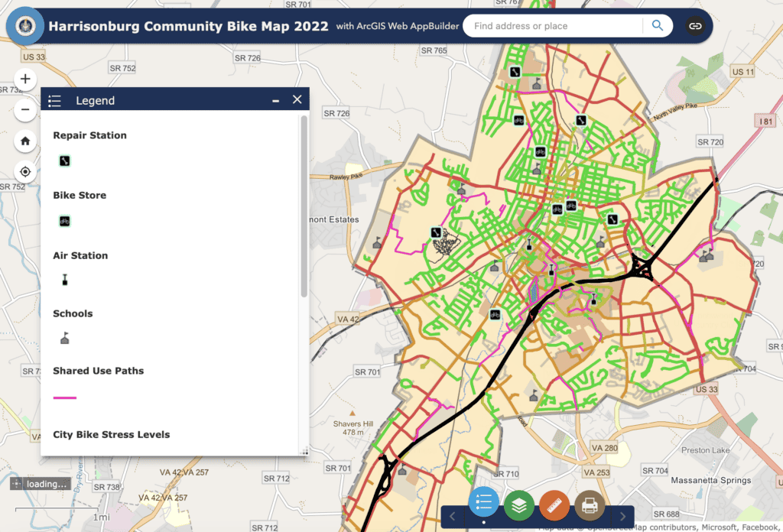Close the Legend panel
Viewport: 783px width, 532px height.
(297, 99)
